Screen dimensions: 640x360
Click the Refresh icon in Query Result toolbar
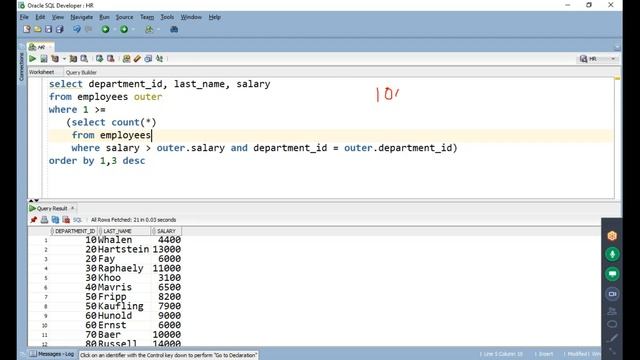click(x=55, y=220)
